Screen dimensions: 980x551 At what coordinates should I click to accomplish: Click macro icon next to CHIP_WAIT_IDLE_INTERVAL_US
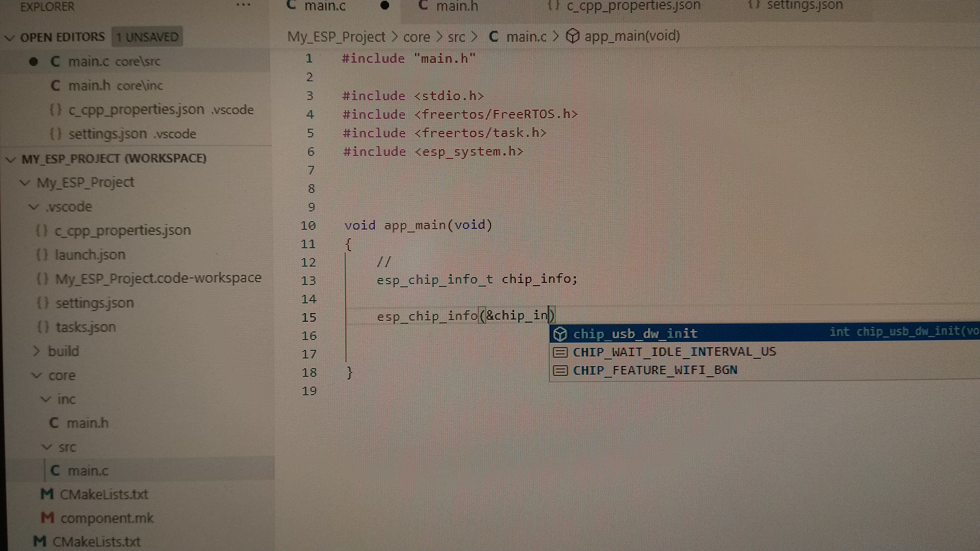560,352
